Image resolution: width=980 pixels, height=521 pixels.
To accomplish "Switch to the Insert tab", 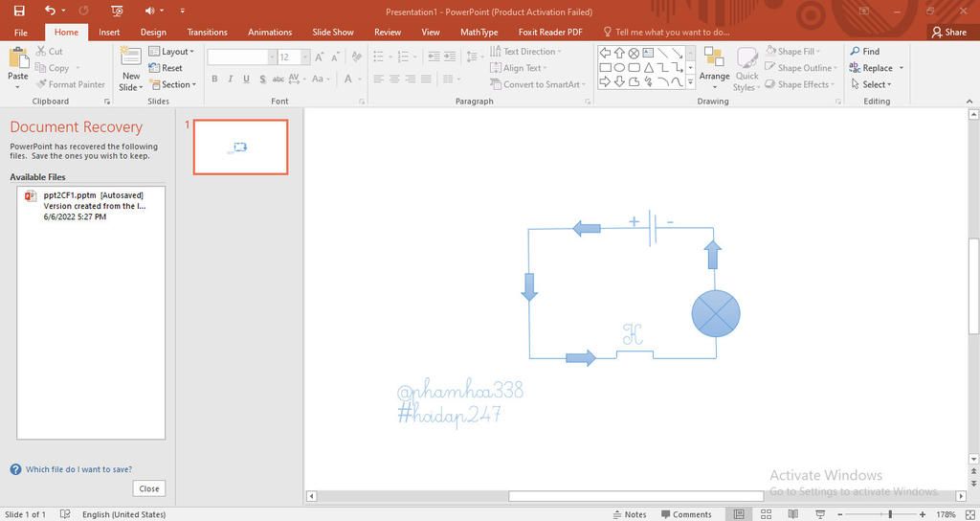I will point(109,32).
